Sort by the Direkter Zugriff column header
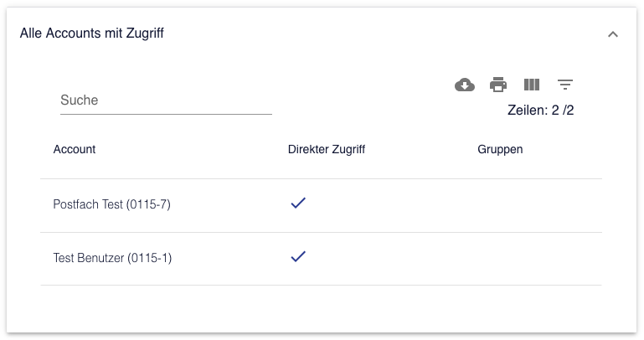The image size is (644, 340). click(327, 149)
